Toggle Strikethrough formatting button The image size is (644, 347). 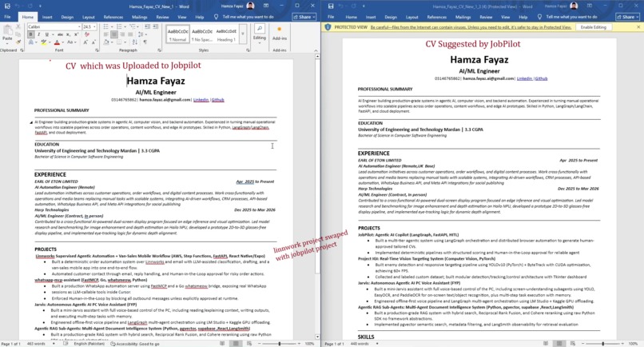(x=61, y=34)
